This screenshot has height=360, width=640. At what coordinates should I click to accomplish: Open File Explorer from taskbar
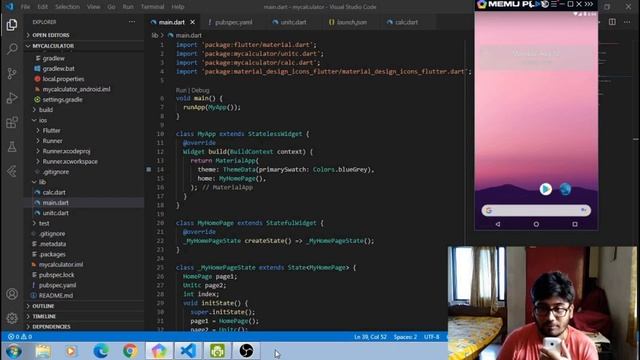point(43,351)
